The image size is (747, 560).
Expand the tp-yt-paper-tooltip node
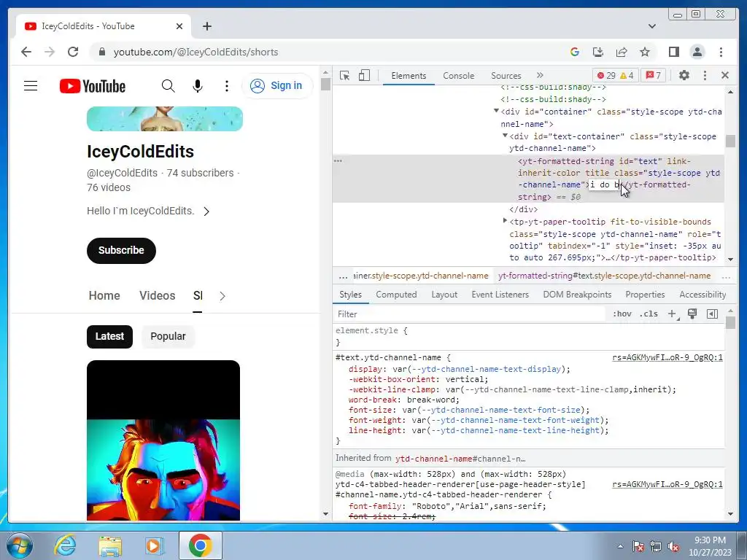pos(505,220)
